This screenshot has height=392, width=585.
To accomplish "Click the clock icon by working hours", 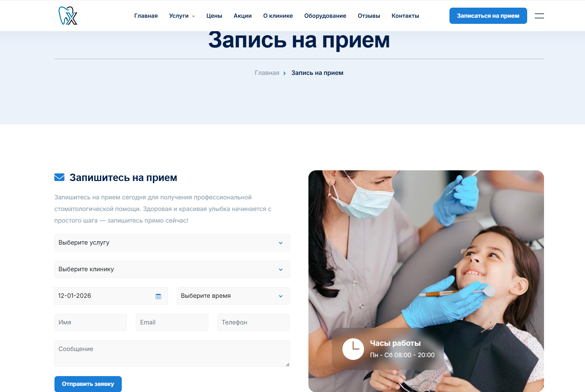I will point(353,349).
